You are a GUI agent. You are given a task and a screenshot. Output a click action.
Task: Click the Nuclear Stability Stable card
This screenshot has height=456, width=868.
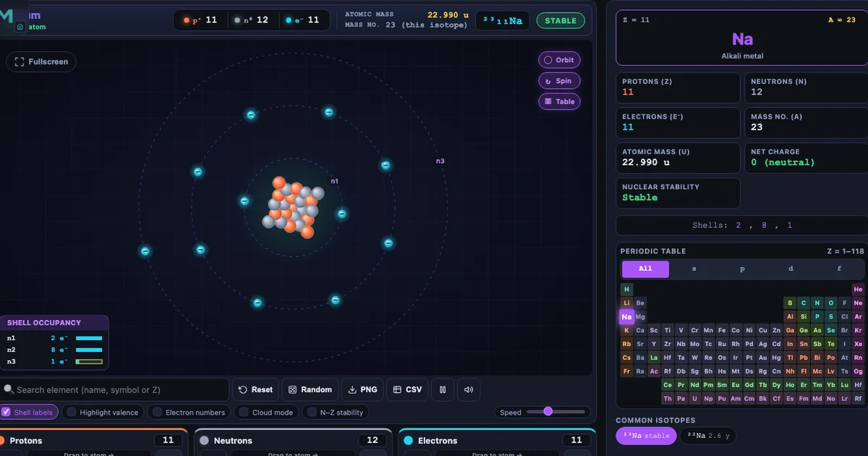point(678,193)
